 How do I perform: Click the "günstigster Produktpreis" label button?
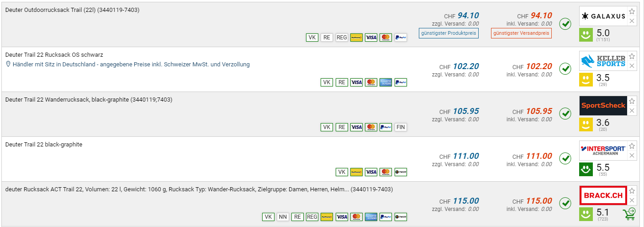tap(449, 33)
